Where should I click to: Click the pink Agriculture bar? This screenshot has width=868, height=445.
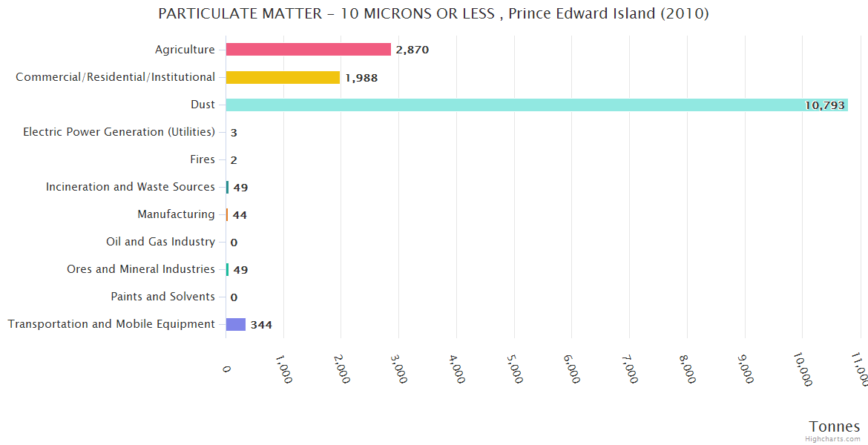pos(308,50)
